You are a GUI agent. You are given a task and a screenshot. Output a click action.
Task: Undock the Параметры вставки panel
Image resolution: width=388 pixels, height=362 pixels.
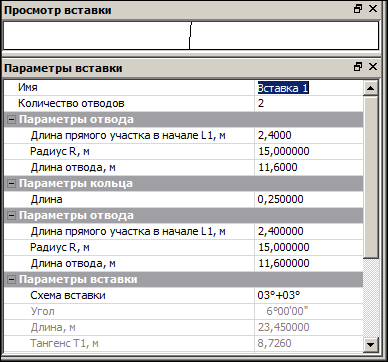[358, 67]
